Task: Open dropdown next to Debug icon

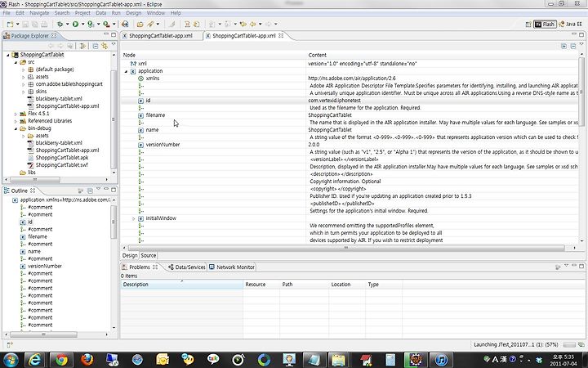Action: coord(67,25)
